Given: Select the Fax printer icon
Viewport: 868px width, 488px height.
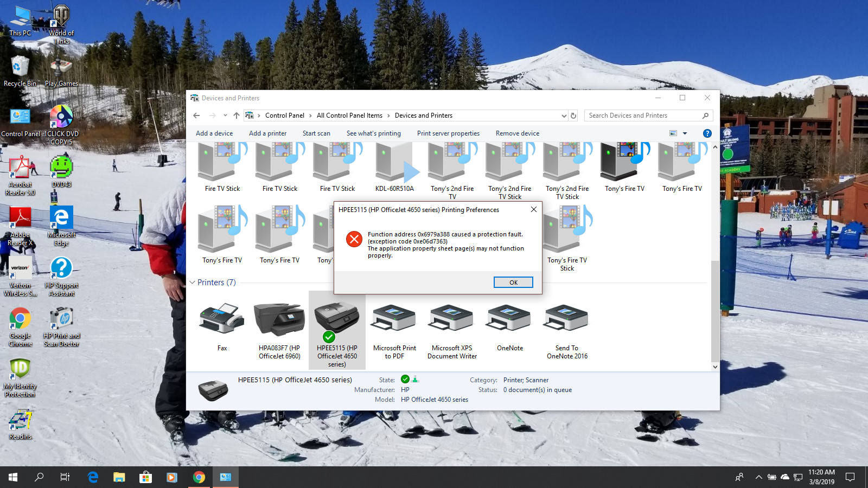Looking at the screenshot, I should 222,326.
